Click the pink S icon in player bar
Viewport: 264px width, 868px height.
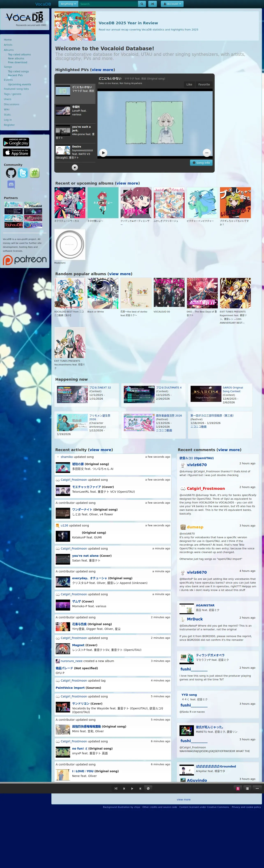tap(238, 788)
